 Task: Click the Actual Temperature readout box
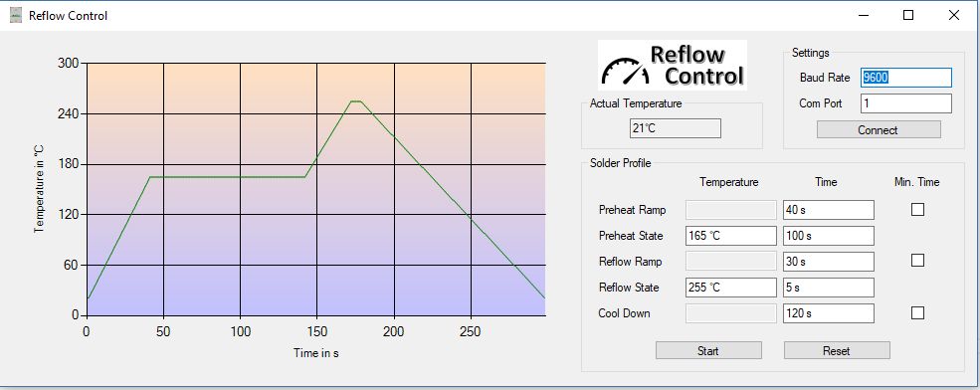[675, 128]
